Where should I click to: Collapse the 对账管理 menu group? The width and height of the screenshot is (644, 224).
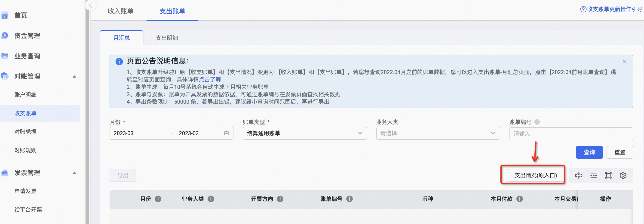(74, 77)
